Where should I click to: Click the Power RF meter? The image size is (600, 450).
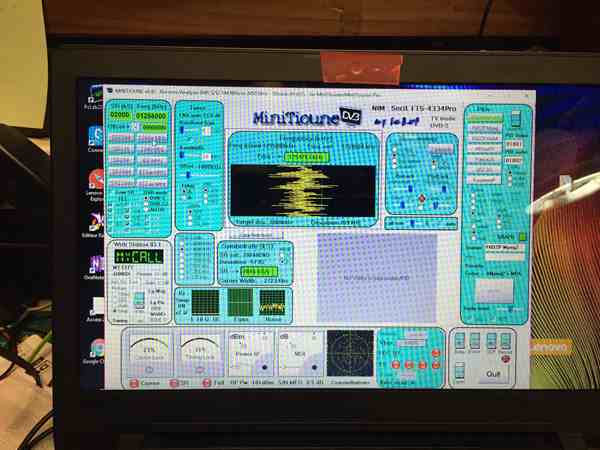click(251, 354)
